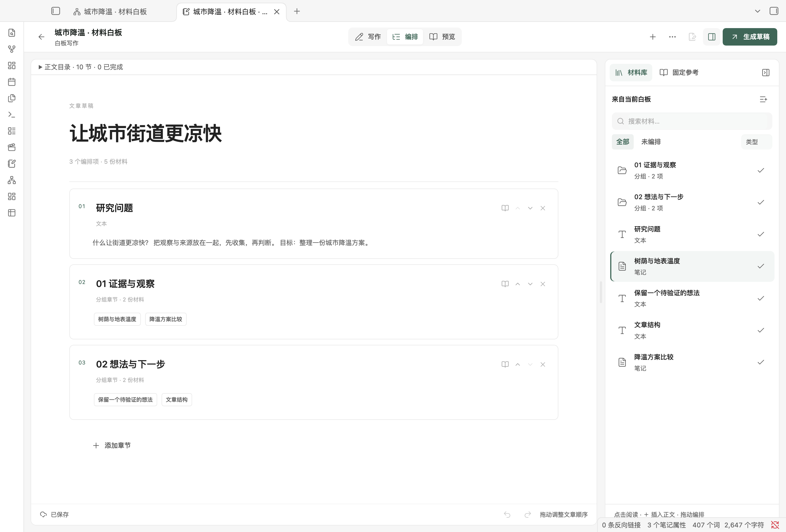
Task: Open the calendar icon in left ribbon
Action: pos(12,82)
